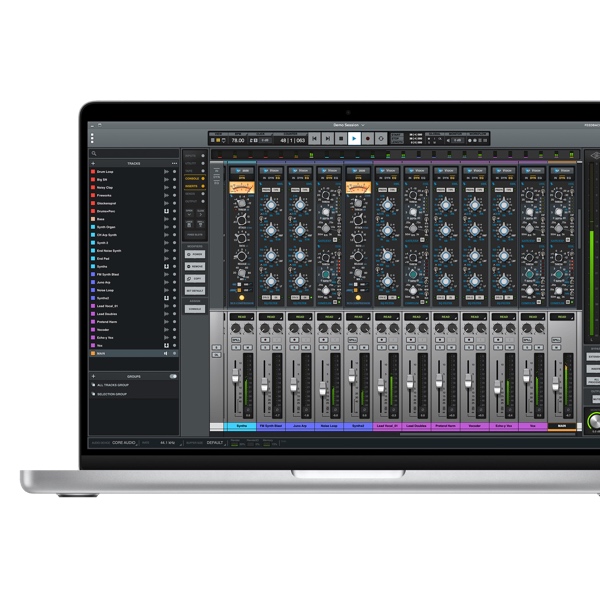
Task: Jump the playhead to the end
Action: [328, 139]
